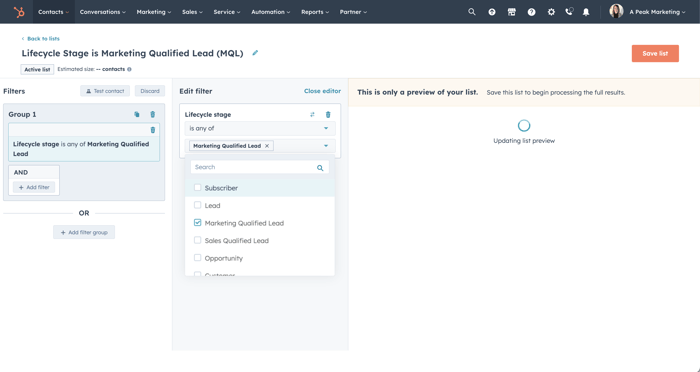Click Add filter group button
Image resolution: width=700 pixels, height=372 pixels.
click(x=84, y=232)
